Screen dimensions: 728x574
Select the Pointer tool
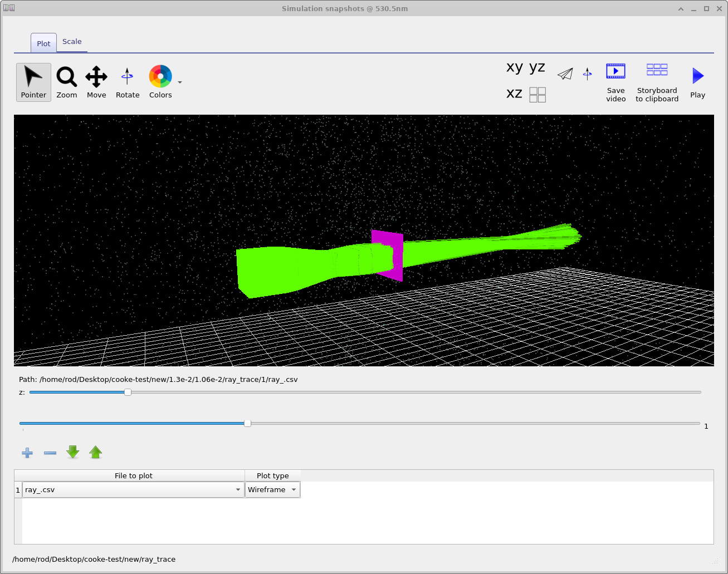pos(33,82)
